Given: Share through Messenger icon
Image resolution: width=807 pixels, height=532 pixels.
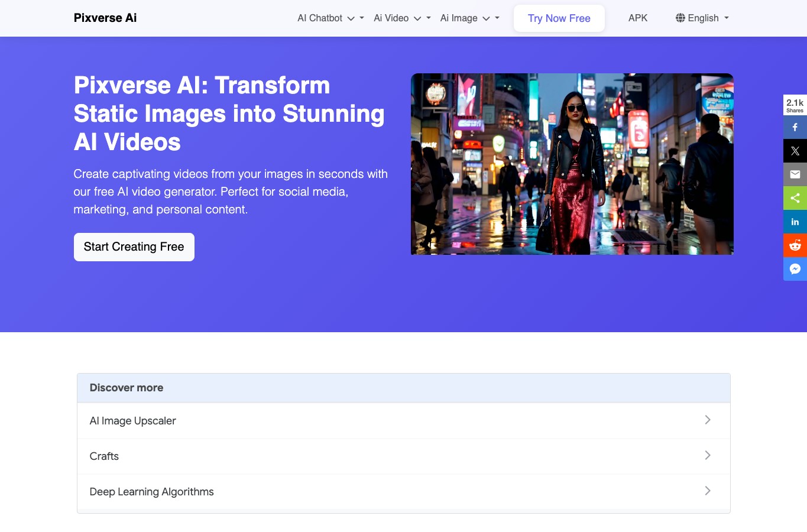Looking at the screenshot, I should pyautogui.click(x=795, y=269).
